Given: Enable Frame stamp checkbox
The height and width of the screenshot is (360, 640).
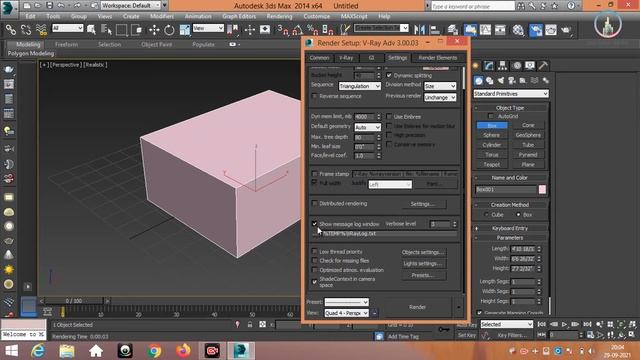Looking at the screenshot, I should tap(314, 174).
